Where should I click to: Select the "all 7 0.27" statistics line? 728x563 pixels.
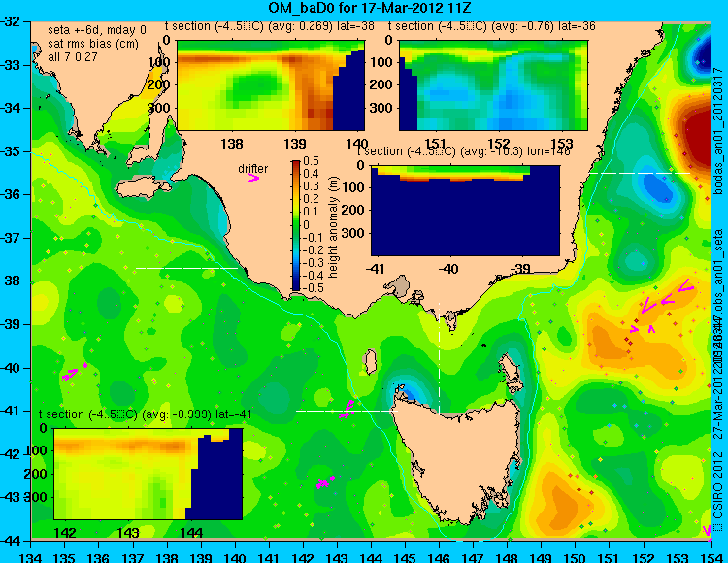[73, 57]
